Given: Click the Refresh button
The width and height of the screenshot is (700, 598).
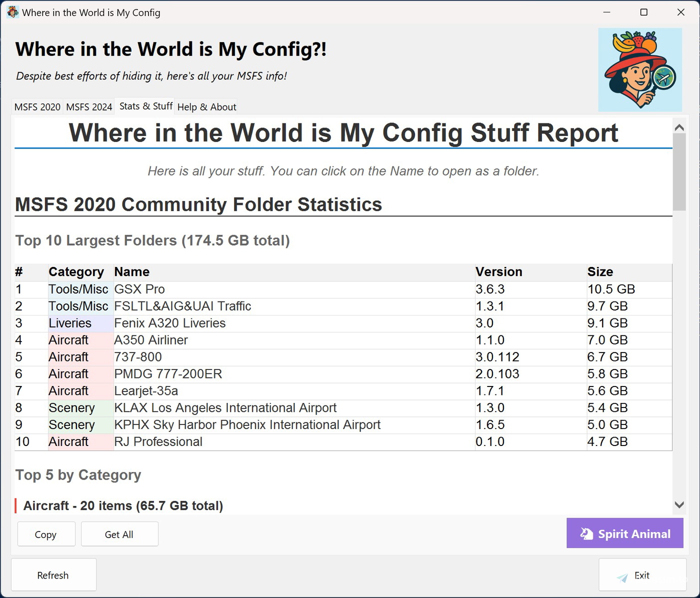Looking at the screenshot, I should coord(53,574).
